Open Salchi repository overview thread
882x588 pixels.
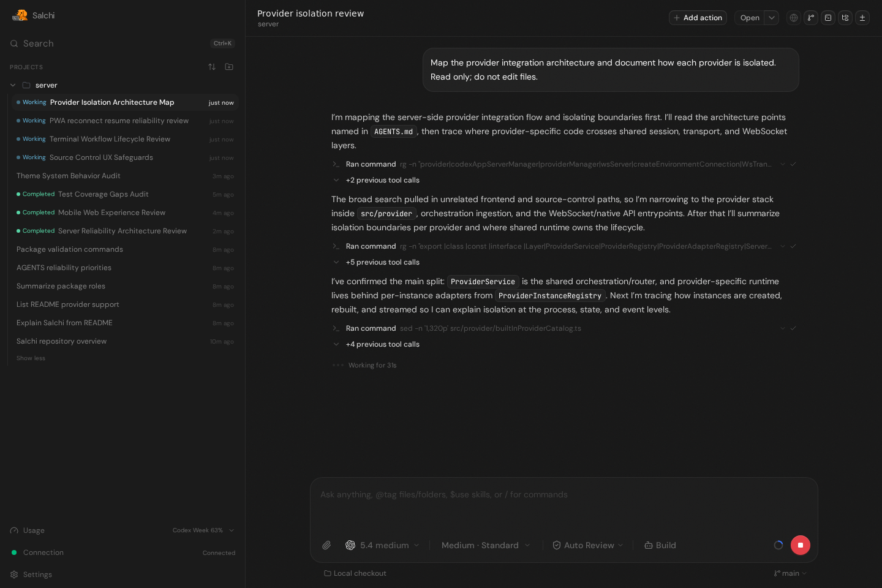pyautogui.click(x=125, y=341)
